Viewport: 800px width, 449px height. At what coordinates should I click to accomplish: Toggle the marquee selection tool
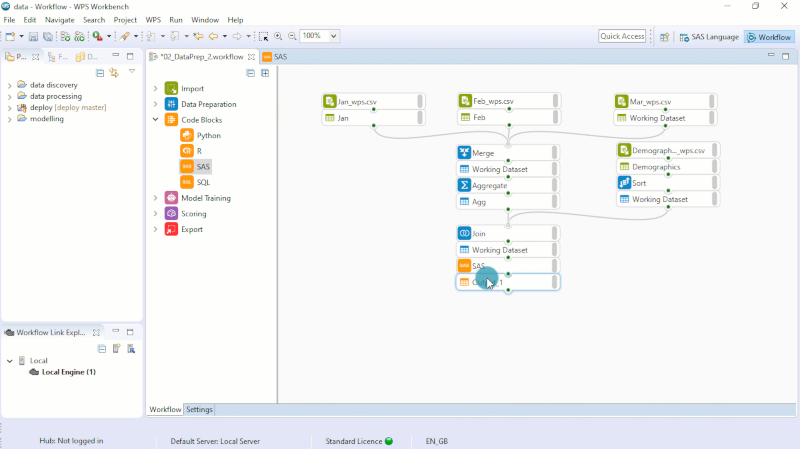point(264,36)
